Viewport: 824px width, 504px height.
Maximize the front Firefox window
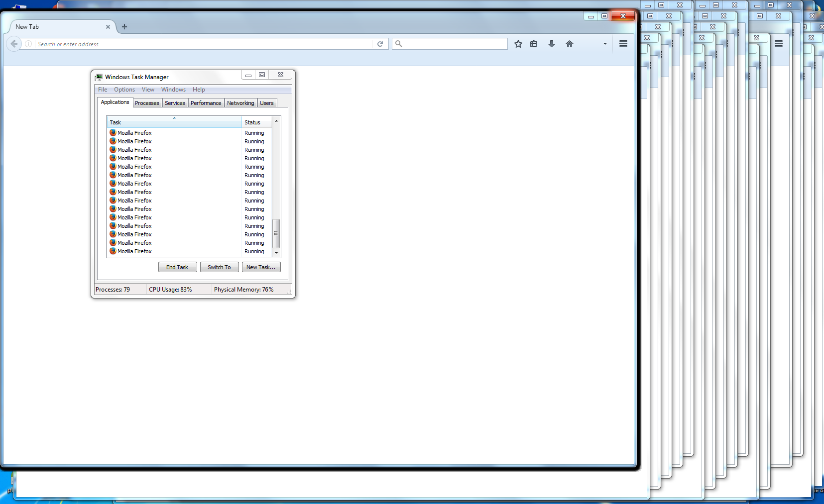(x=604, y=16)
